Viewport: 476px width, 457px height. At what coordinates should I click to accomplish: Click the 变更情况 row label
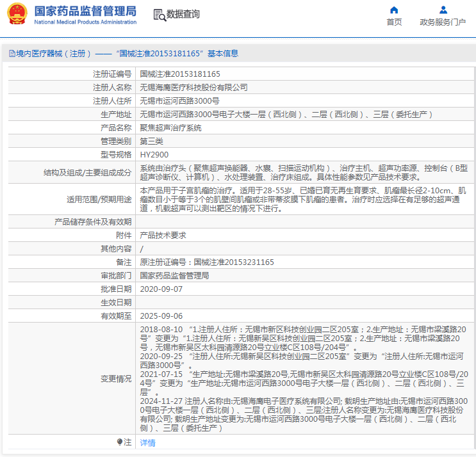[116, 379]
